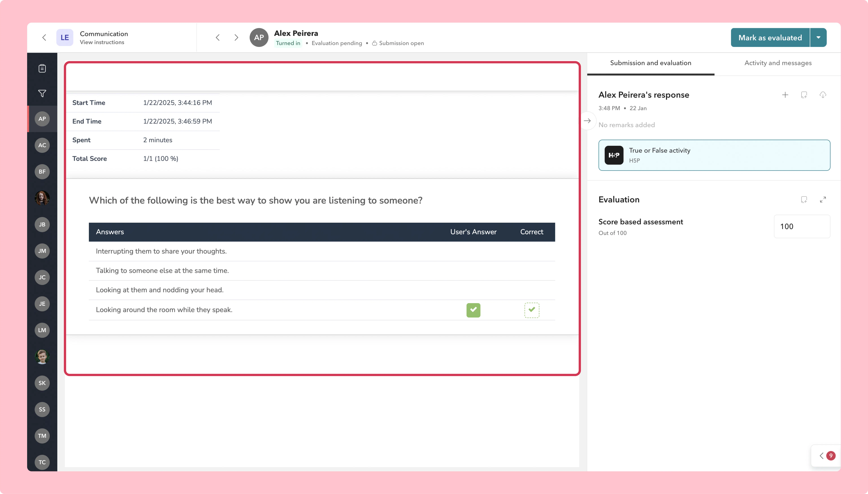868x494 pixels.
Task: Click the End Time value 3:46:59 PM
Action: click(178, 121)
